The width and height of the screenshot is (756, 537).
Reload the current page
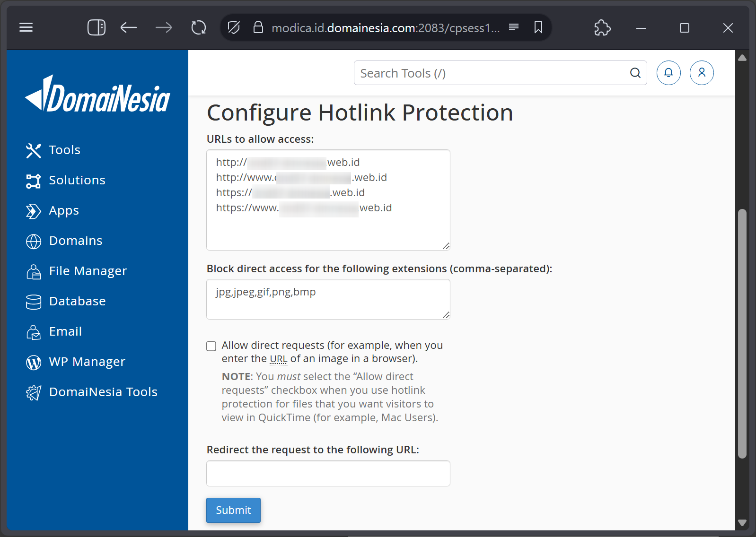click(199, 27)
